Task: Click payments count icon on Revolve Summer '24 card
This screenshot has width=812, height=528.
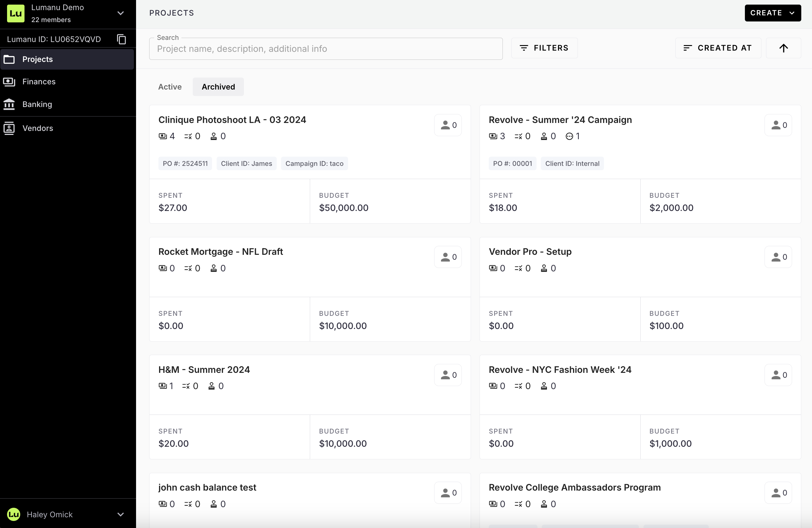Action: [493, 136]
